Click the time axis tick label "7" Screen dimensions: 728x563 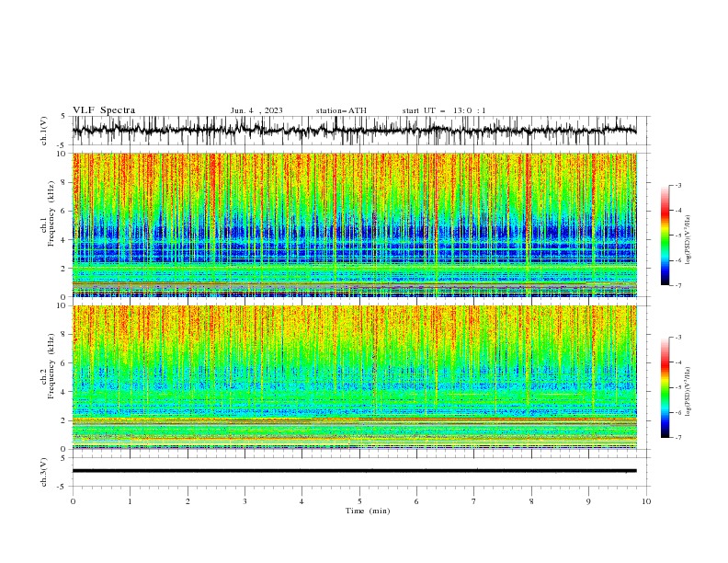pyautogui.click(x=473, y=501)
